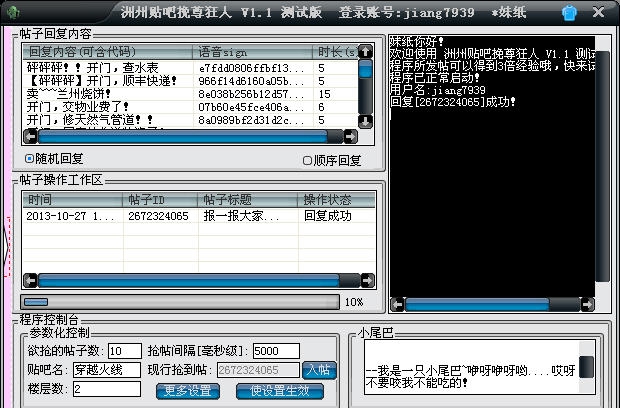Click the 时长 column header
The image size is (620, 408).
[x=335, y=52]
